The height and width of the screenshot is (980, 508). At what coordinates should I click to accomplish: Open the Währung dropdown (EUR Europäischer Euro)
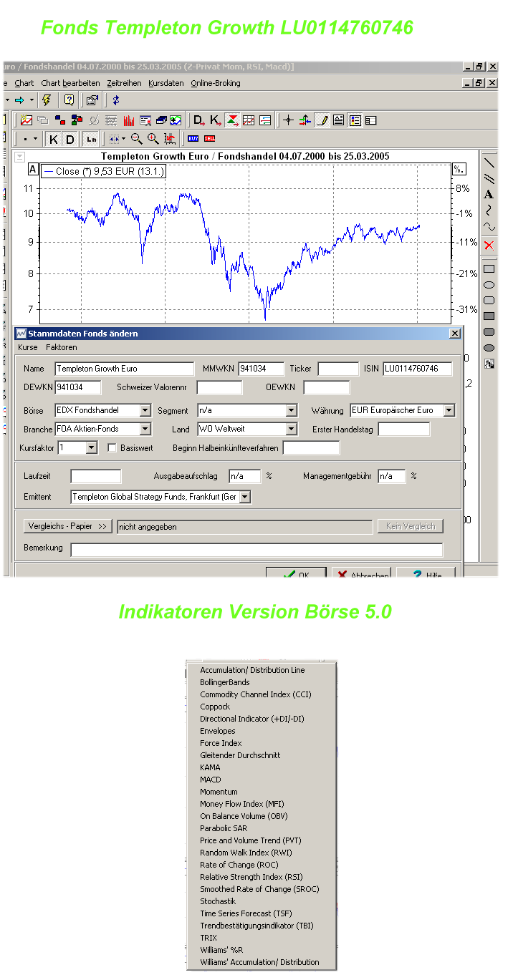(x=449, y=410)
